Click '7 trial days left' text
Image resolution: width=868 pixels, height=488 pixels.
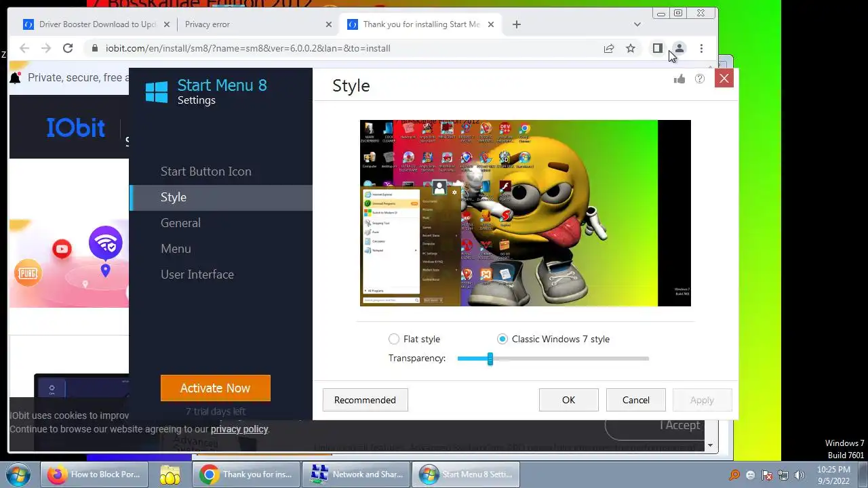pos(216,411)
